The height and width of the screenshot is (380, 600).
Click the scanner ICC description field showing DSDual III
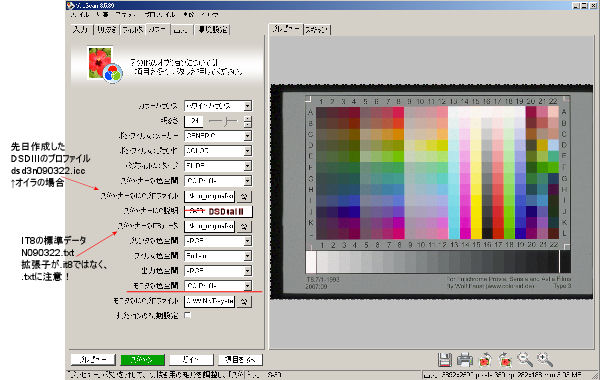(x=218, y=211)
